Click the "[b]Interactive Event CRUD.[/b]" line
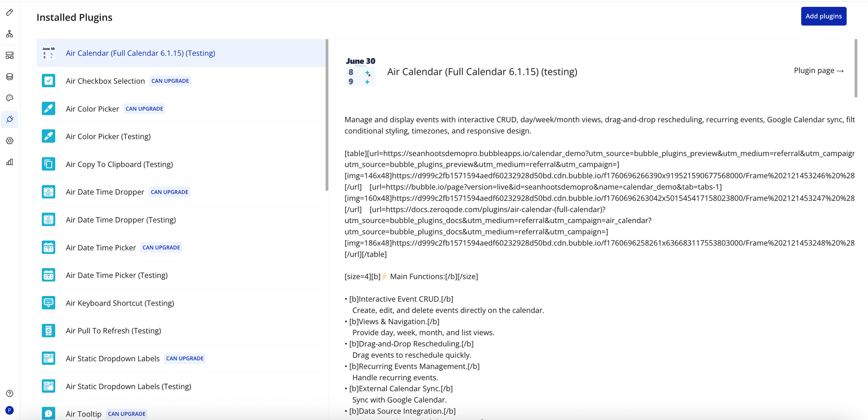Image resolution: width=868 pixels, height=420 pixels. click(401, 299)
